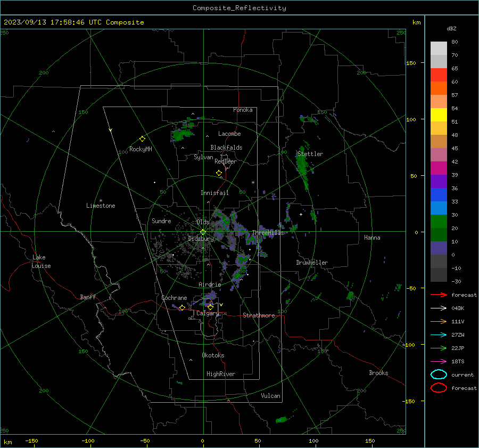Click the Sylvan label
Viewport: 479px width, 448px height.
[203, 157]
